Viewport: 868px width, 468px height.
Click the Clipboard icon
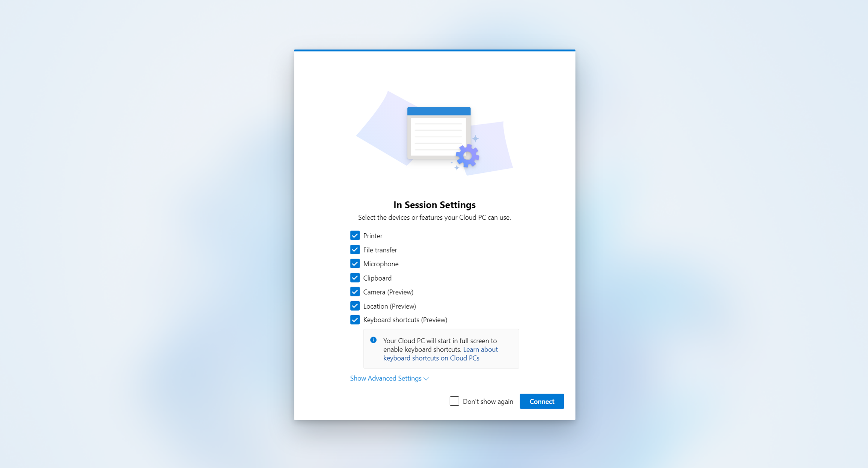(x=355, y=277)
